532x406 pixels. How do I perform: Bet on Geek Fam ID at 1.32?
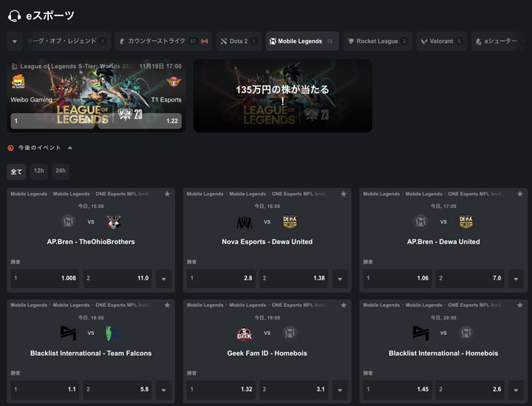[221, 390]
